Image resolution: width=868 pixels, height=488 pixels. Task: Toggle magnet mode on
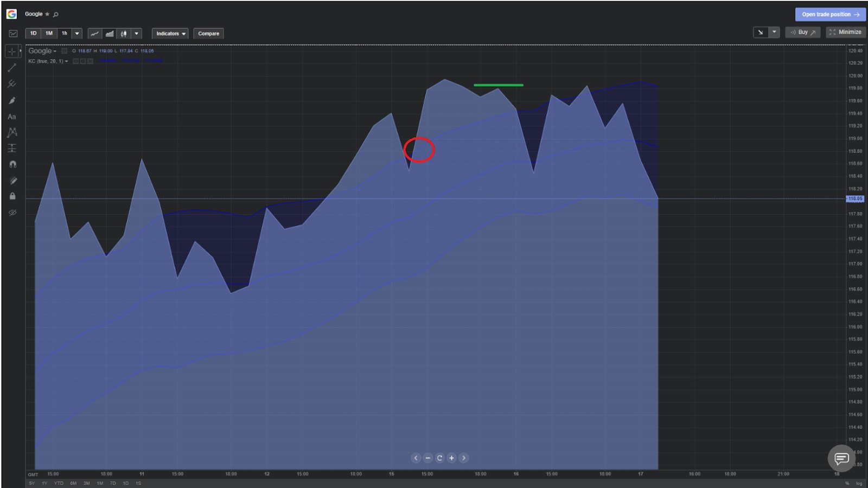[x=12, y=164]
